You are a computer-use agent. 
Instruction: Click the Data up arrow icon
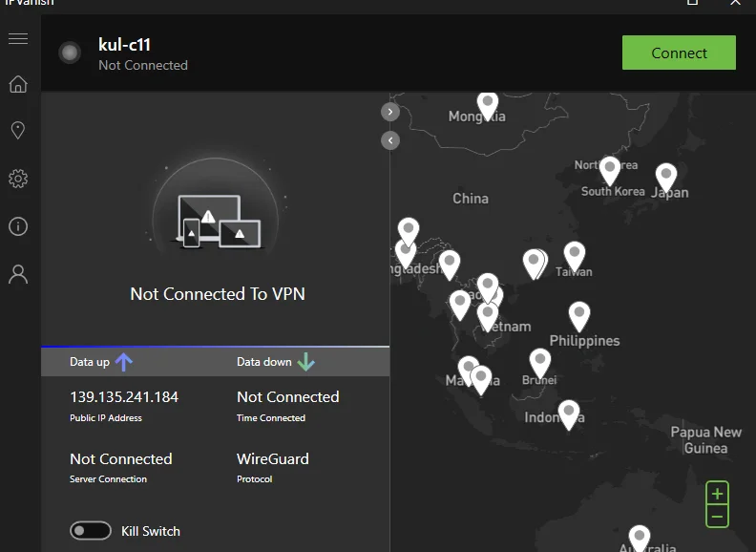click(124, 362)
